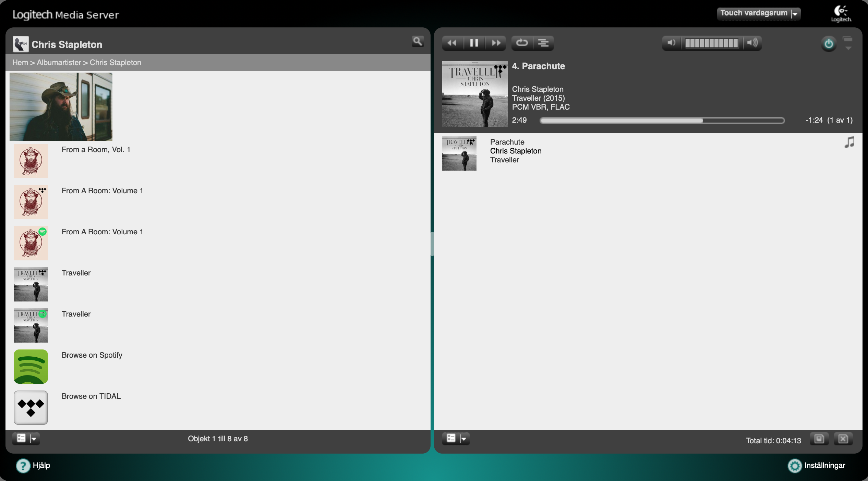Image resolution: width=868 pixels, height=481 pixels.
Task: Click Chris Stapleton breadcrumb link
Action: point(116,62)
